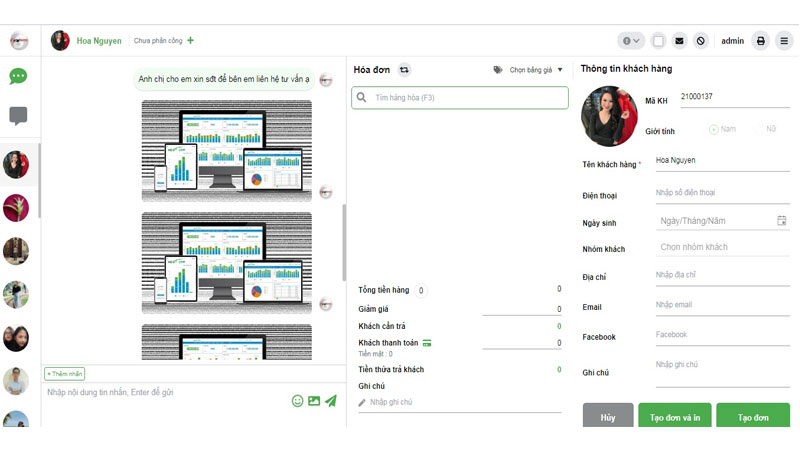This screenshot has height=450, width=800.
Task: Click the Mã KH field 21000137
Action: coord(735,97)
